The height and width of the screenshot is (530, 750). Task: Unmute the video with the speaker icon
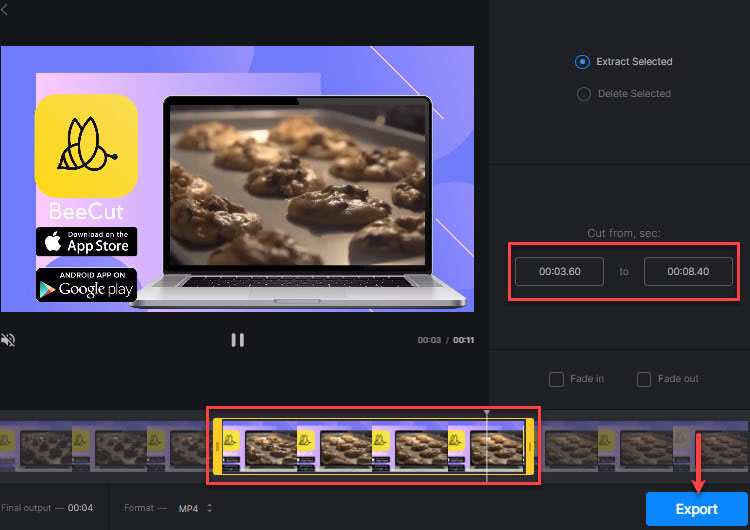8,340
